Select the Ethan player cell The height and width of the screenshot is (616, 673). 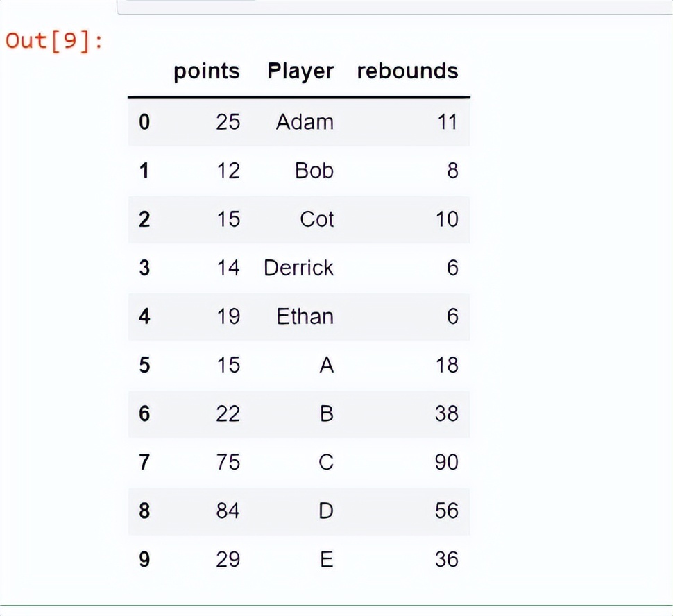click(x=305, y=316)
